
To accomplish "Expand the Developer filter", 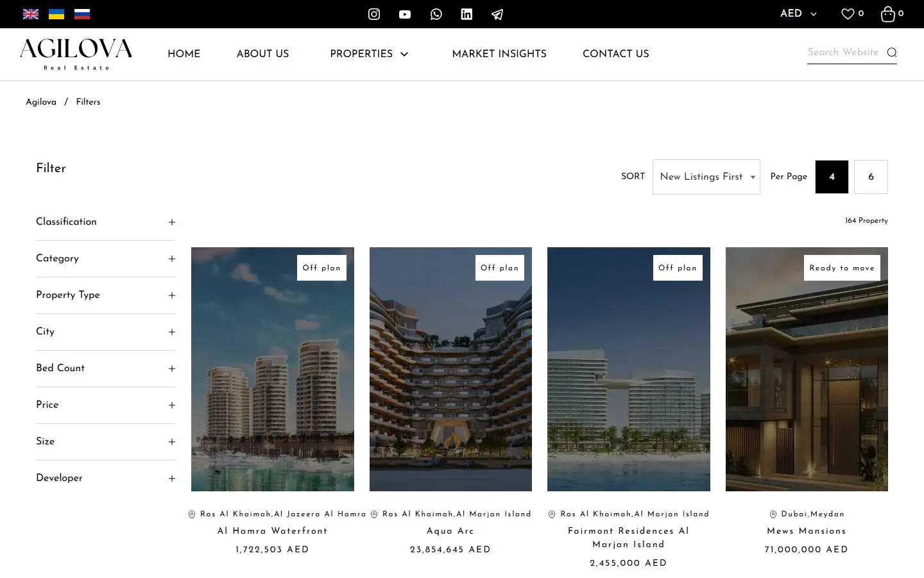I will [x=105, y=478].
